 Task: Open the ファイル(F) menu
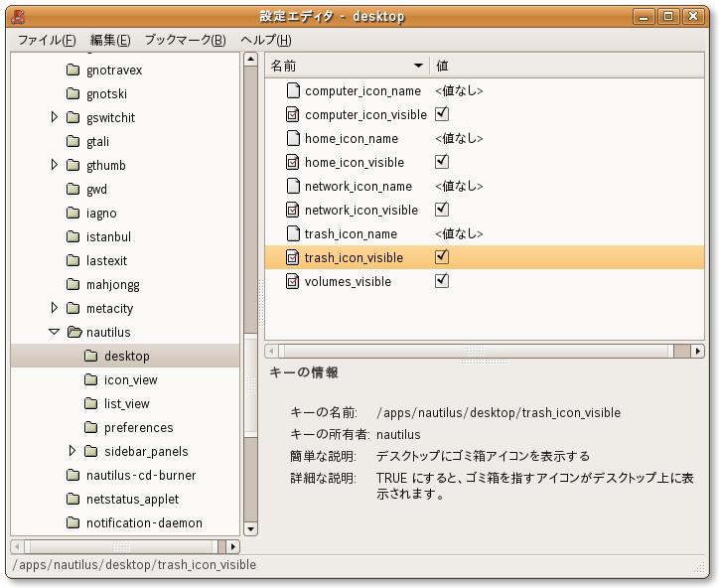47,41
